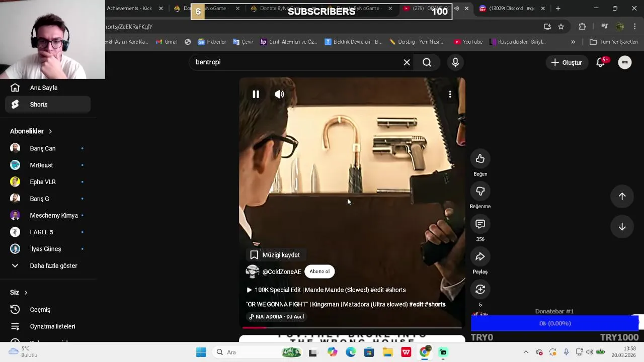
Task: Expand the Siz section
Action: pyautogui.click(x=19, y=292)
